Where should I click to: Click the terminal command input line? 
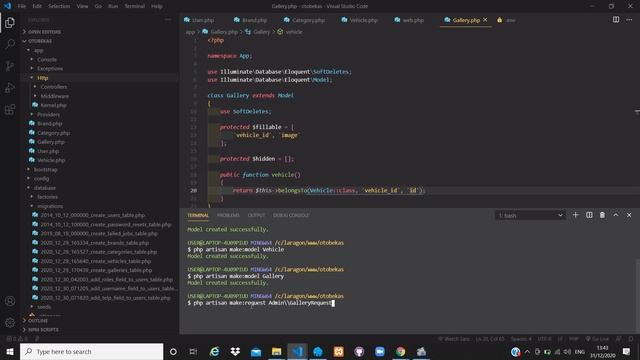(x=261, y=303)
